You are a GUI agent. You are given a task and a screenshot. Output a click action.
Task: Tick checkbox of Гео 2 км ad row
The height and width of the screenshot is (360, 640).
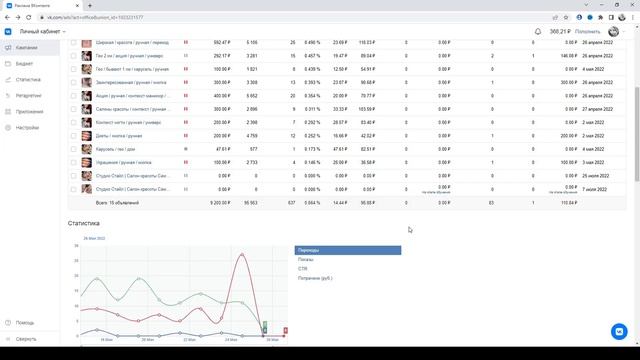pyautogui.click(x=73, y=56)
